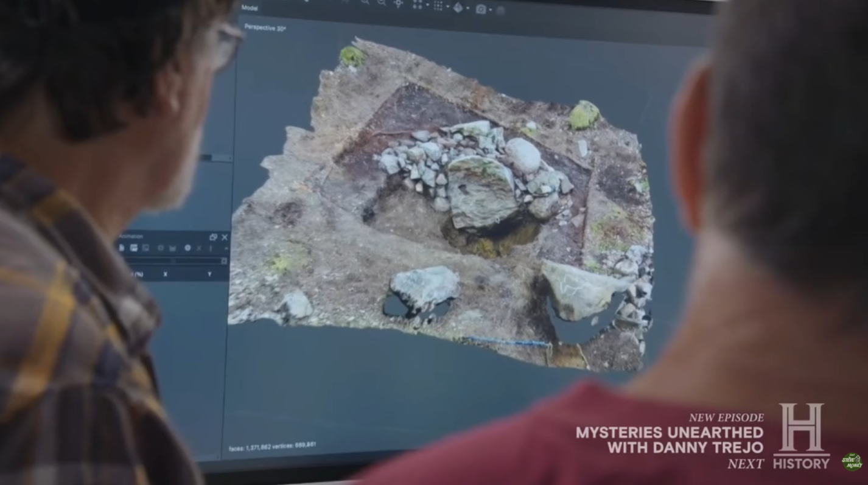Click the zoom out magnifier icon

pos(382,3)
